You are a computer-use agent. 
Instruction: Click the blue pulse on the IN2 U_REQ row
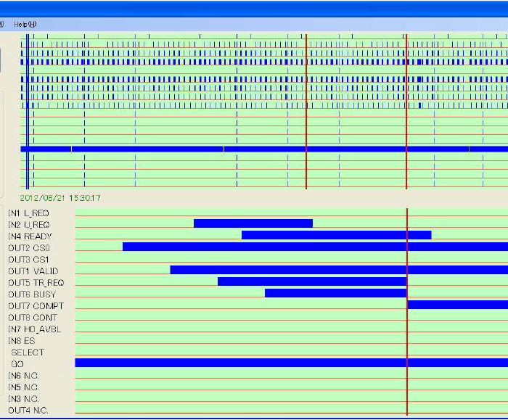(253, 223)
